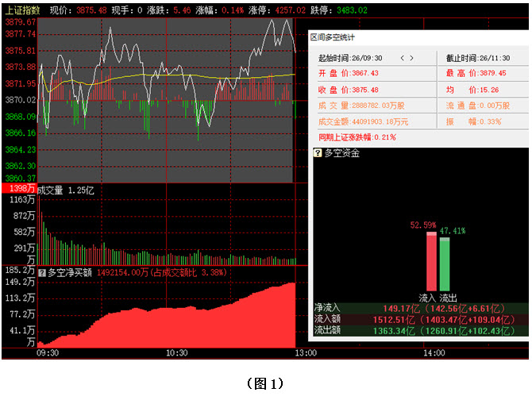The width and height of the screenshot is (532, 400).
Task: Click the 14:00 marker on time axis
Action: click(434, 352)
